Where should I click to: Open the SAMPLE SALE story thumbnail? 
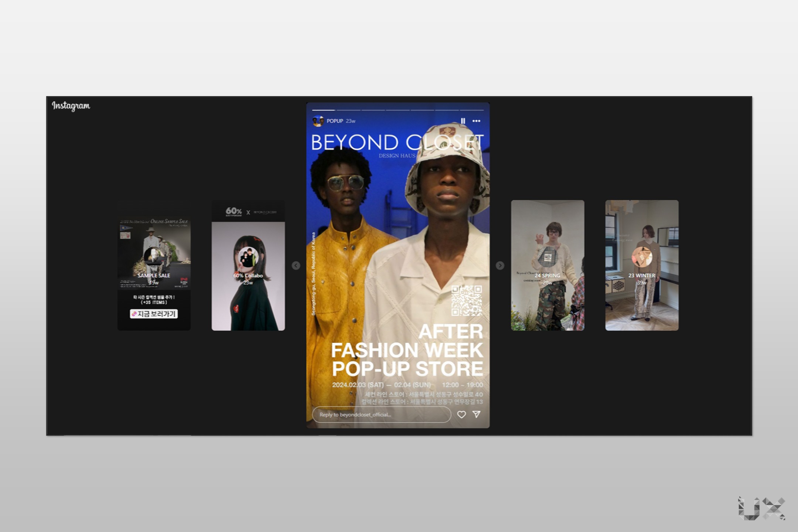pos(154,265)
